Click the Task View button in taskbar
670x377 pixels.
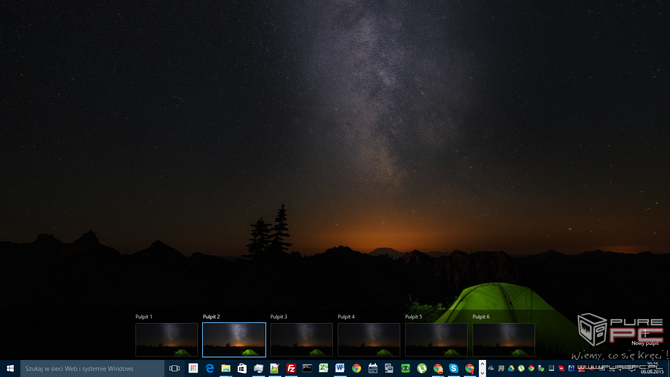tap(174, 368)
